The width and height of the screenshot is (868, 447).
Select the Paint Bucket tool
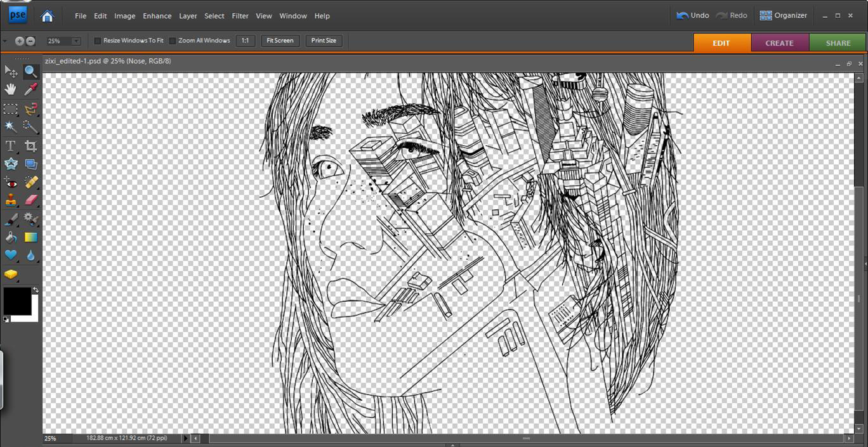11,238
